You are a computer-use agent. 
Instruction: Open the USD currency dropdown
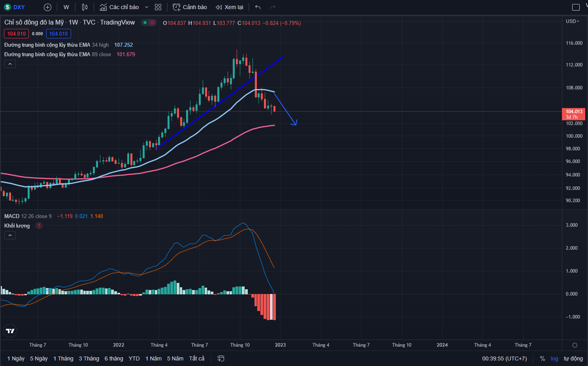coord(572,21)
